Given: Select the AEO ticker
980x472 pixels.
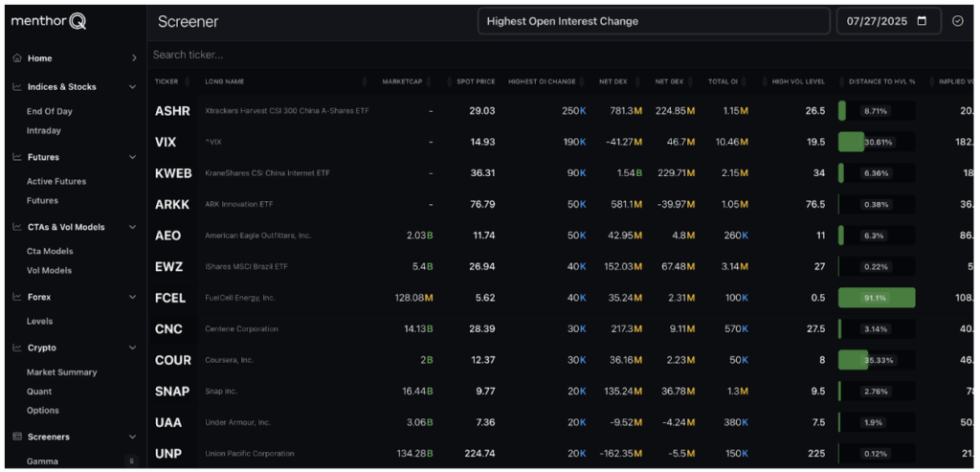Looking at the screenshot, I should coord(168,236).
